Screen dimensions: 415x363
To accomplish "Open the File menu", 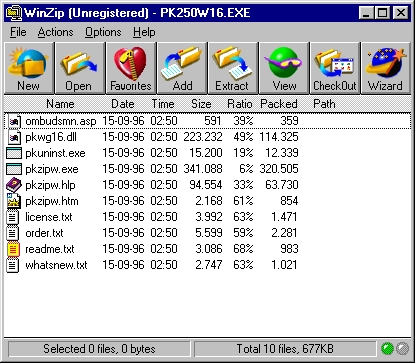I will (x=18, y=32).
